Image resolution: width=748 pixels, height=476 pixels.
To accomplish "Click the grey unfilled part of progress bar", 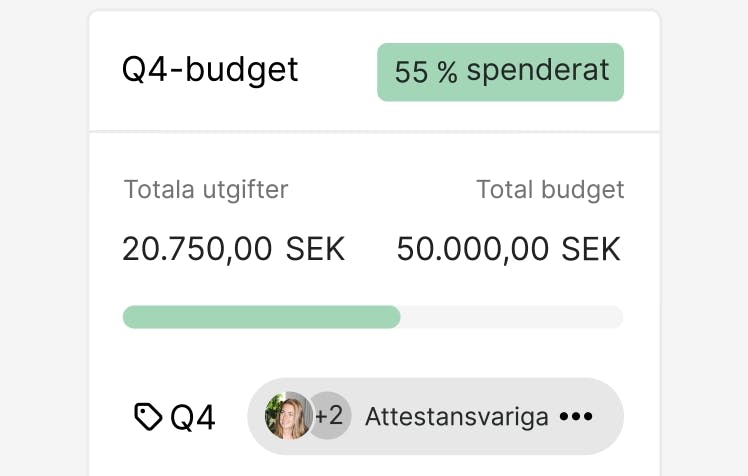I will click(x=511, y=317).
